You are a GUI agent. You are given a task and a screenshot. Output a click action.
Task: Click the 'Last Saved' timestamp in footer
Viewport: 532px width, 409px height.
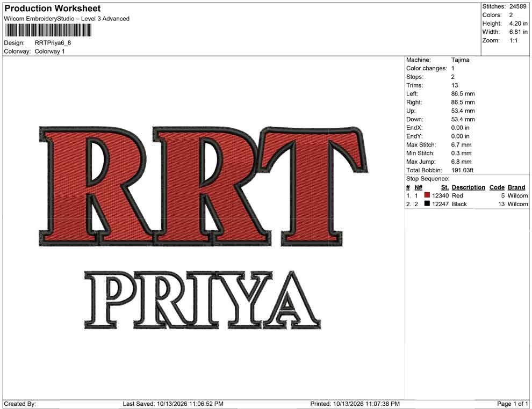click(173, 404)
